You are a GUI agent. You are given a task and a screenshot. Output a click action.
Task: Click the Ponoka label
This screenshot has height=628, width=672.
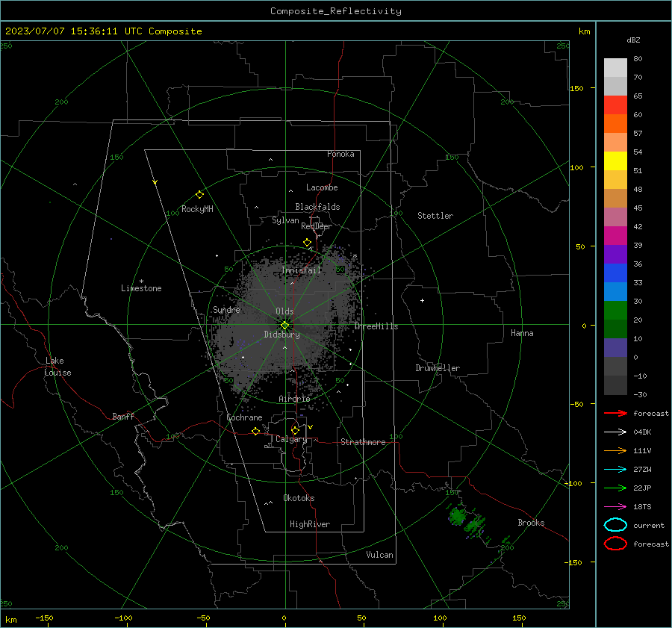click(340, 154)
